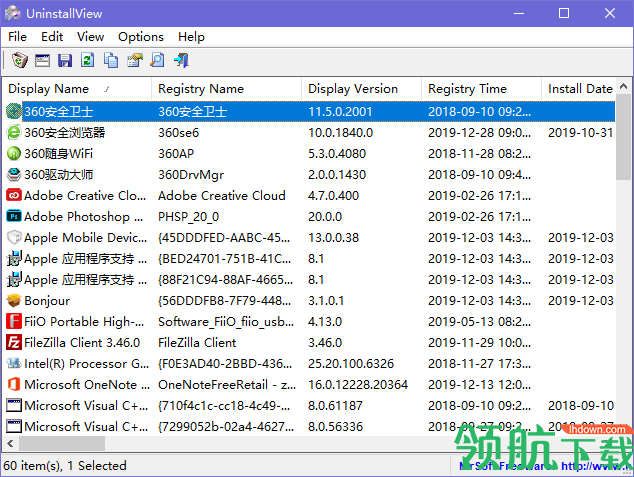This screenshot has width=634, height=477.
Task: Click icon of Microsoft Visual C++ 8.0.56336 row
Action: 14,426
